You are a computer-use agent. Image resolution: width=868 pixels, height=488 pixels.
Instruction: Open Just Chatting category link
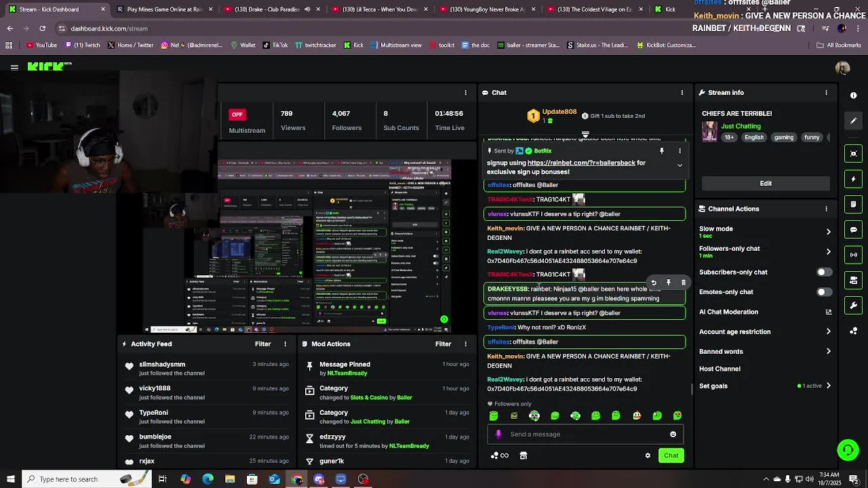click(x=741, y=126)
